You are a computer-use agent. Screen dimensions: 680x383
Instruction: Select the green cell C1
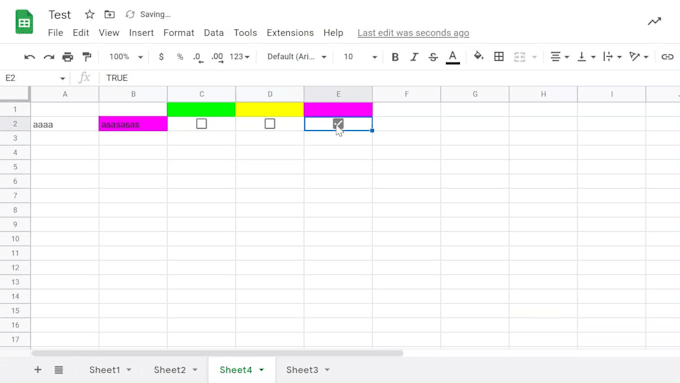tap(201, 109)
